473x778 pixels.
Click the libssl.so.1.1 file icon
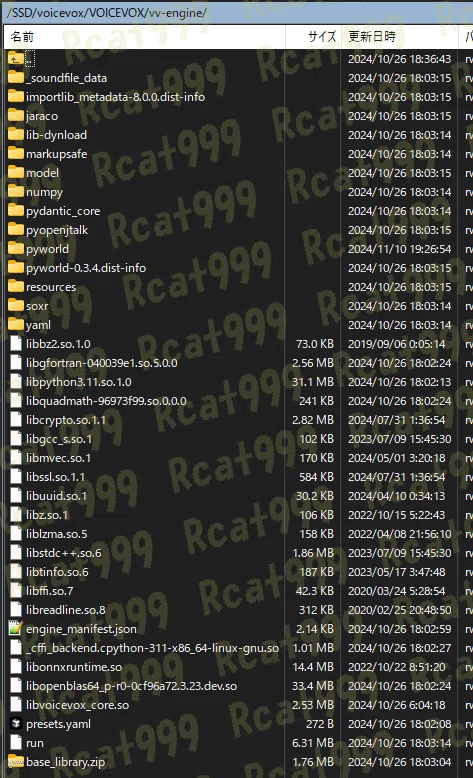click(x=16, y=477)
